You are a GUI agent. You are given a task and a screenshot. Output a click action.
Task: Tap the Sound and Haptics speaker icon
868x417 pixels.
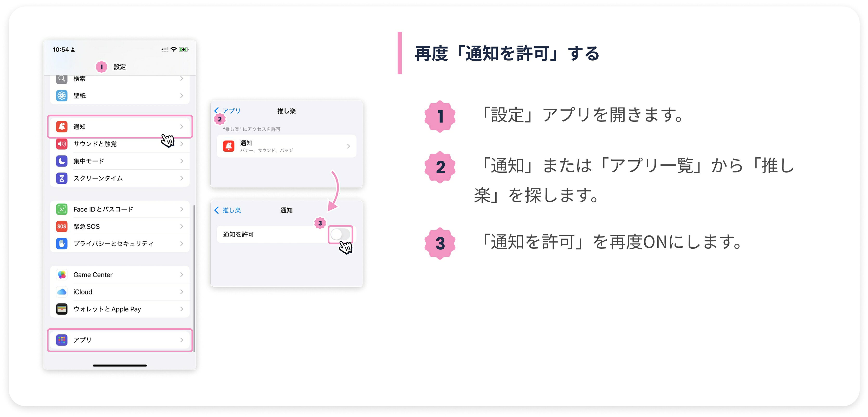pos(62,144)
